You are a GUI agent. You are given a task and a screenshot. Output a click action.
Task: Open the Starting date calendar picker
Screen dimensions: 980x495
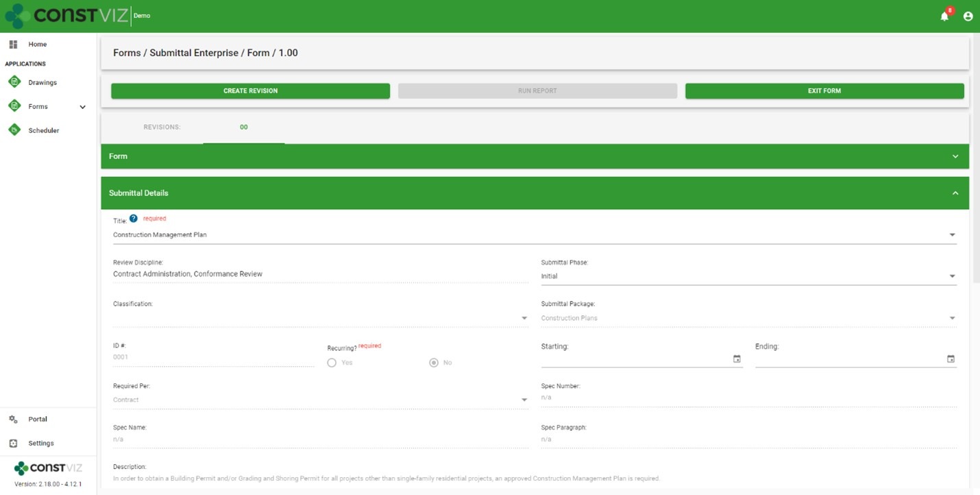point(737,359)
